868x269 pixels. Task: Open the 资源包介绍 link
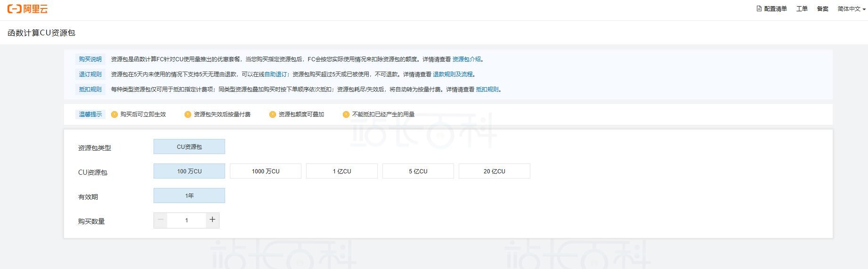pyautogui.click(x=466, y=59)
